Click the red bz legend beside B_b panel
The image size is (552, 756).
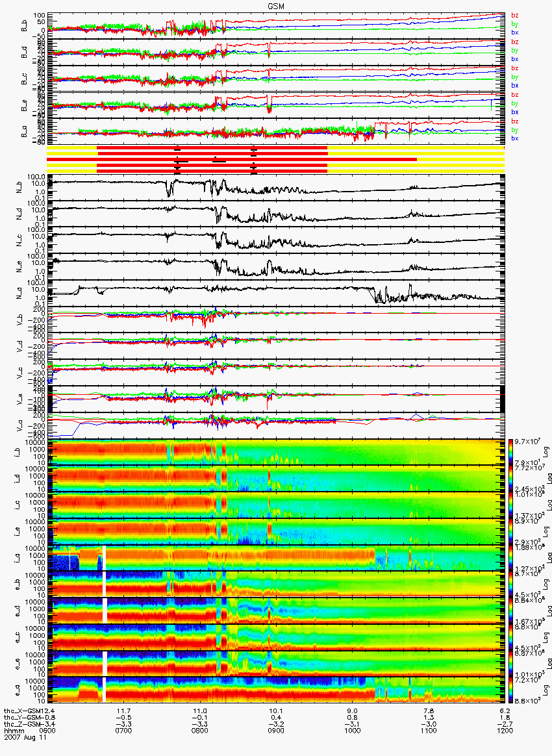pyautogui.click(x=515, y=16)
